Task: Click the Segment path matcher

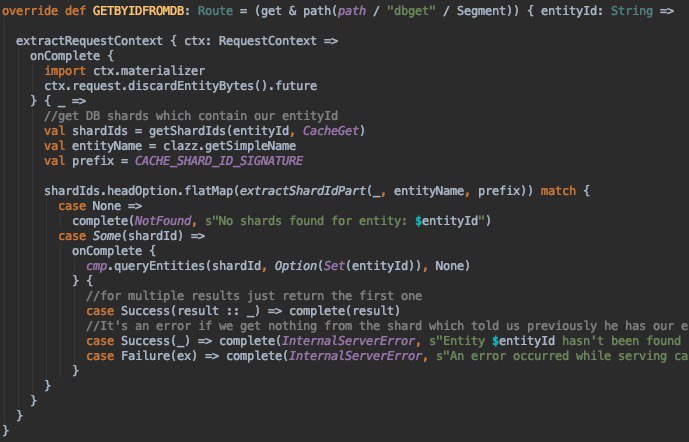Action: [x=481, y=11]
